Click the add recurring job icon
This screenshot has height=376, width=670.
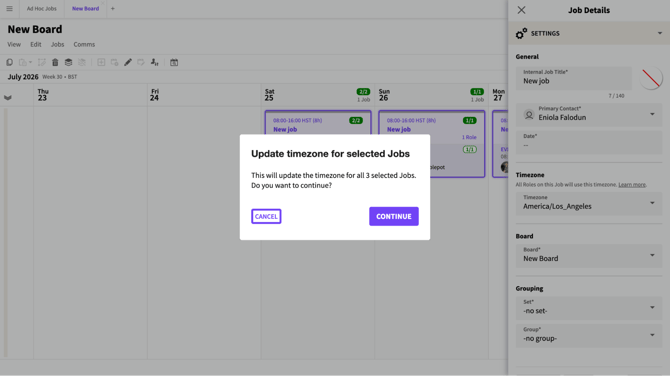click(115, 62)
